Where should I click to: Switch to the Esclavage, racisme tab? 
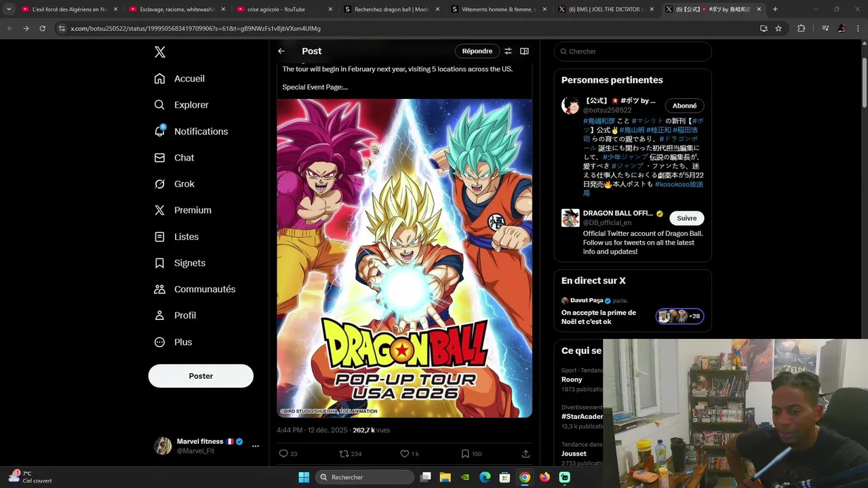point(176,9)
